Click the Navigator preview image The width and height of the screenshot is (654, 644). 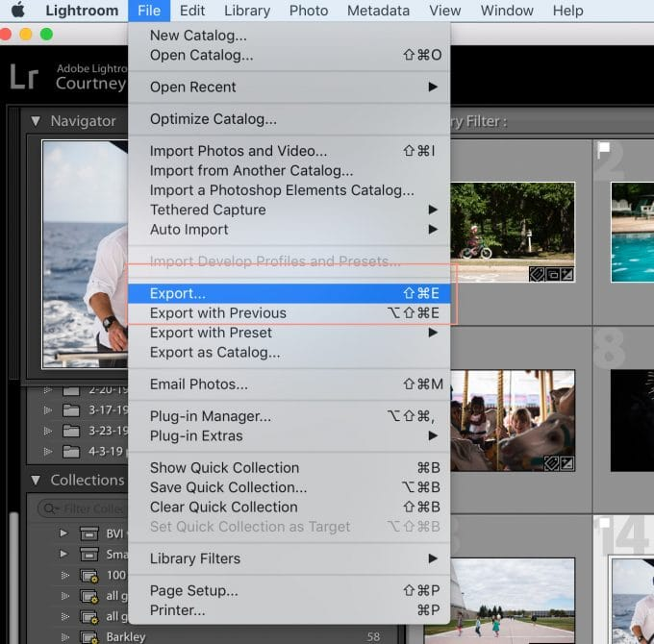tap(85, 255)
